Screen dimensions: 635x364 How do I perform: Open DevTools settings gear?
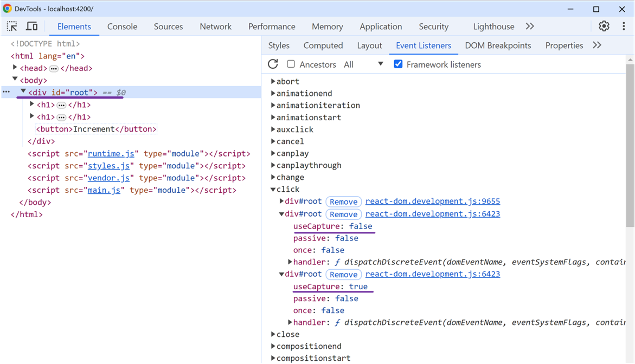click(604, 27)
